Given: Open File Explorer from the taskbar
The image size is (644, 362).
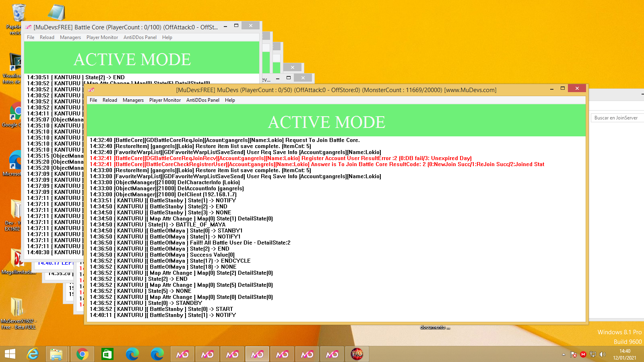Looking at the screenshot, I should tap(56, 354).
